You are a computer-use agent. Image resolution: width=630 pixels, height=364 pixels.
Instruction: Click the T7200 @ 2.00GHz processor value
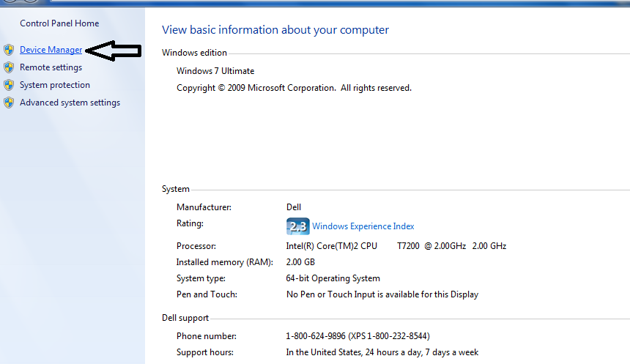point(431,246)
